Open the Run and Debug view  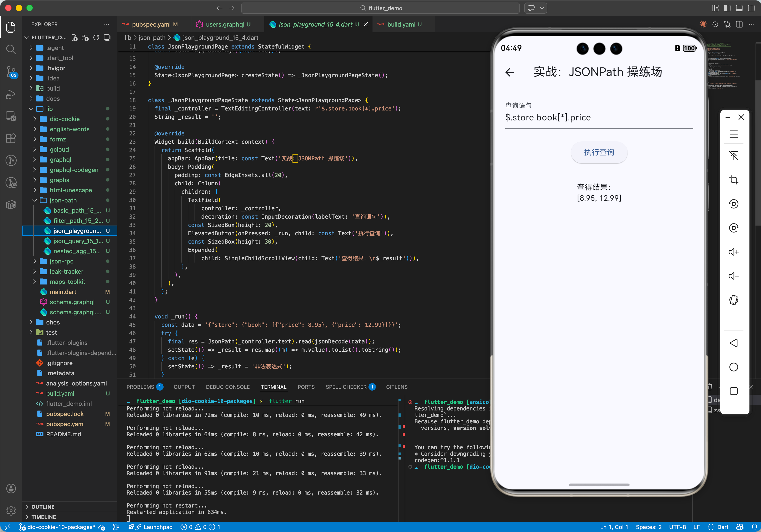11,94
